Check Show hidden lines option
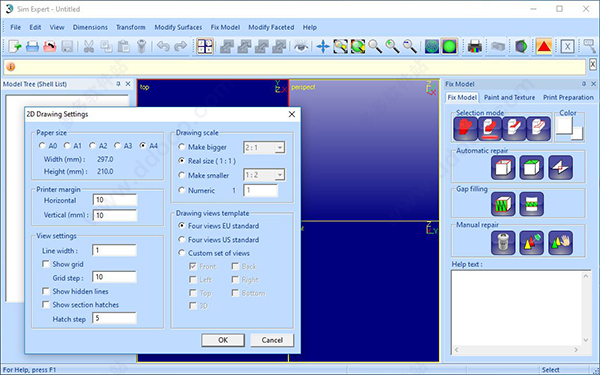This screenshot has height=375, width=600. point(46,291)
